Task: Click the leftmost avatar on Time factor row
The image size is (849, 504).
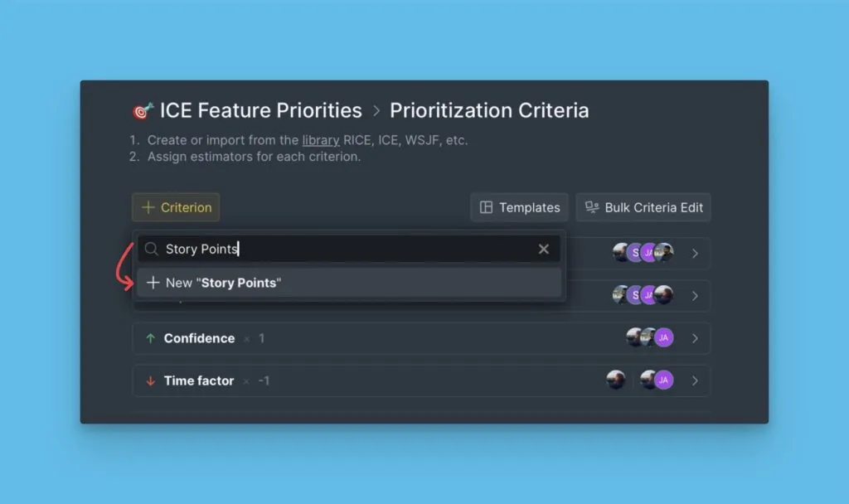Action: (x=615, y=380)
